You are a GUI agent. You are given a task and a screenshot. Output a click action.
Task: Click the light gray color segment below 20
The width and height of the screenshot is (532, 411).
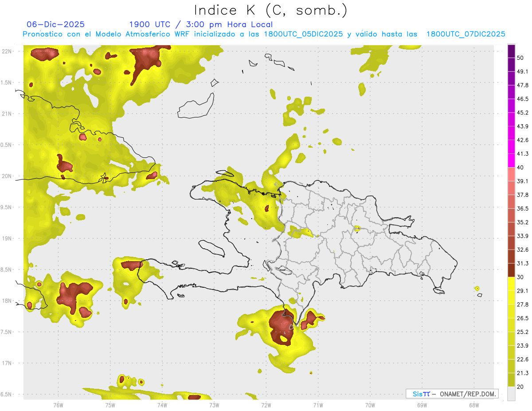511,394
